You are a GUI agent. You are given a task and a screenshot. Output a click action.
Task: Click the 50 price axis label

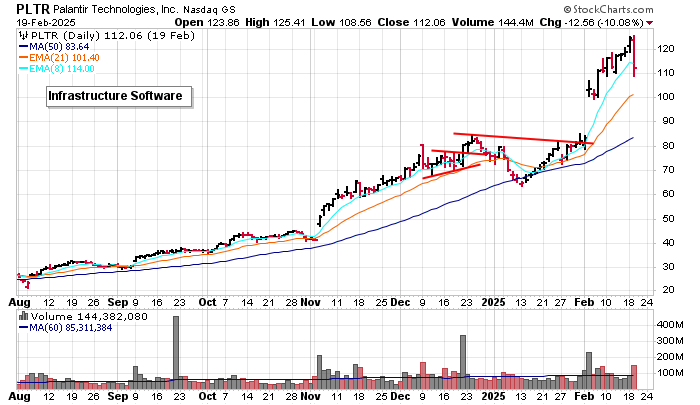point(668,218)
